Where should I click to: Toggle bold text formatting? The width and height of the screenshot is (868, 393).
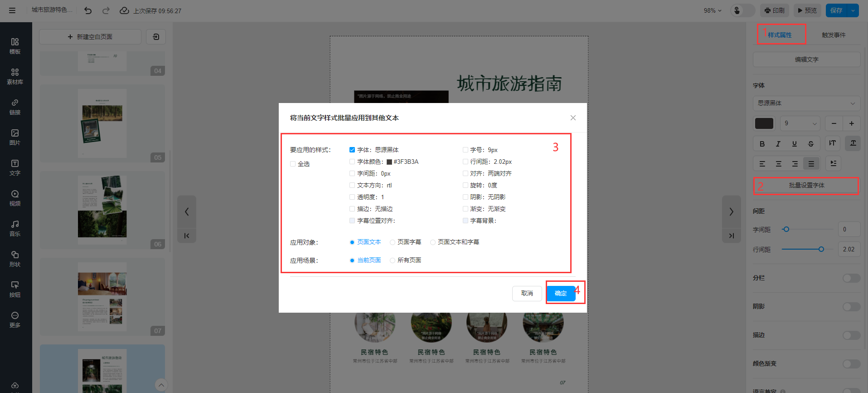pyautogui.click(x=762, y=144)
